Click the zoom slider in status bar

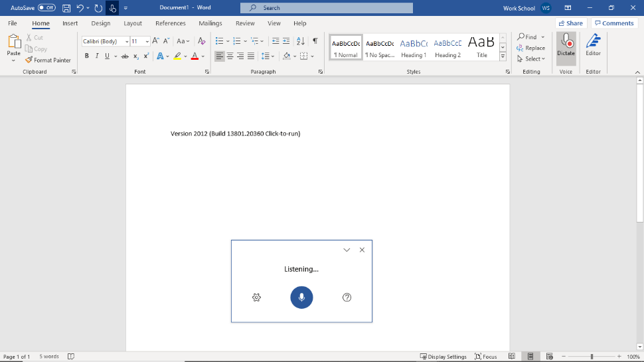[x=592, y=357]
